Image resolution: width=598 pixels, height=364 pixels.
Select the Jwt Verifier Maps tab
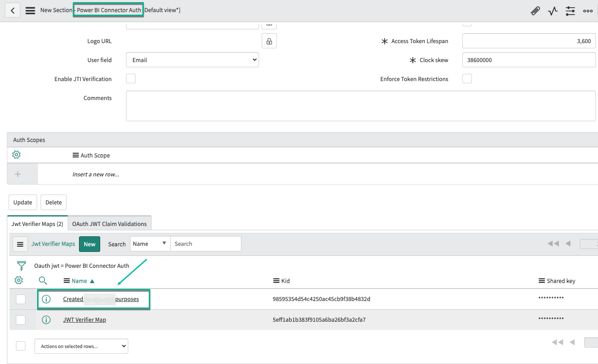(37, 224)
